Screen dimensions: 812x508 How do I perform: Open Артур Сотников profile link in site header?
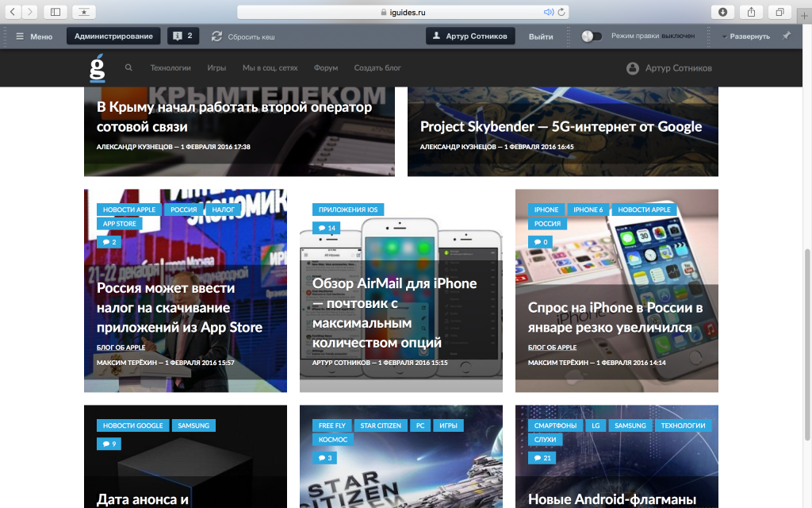679,68
